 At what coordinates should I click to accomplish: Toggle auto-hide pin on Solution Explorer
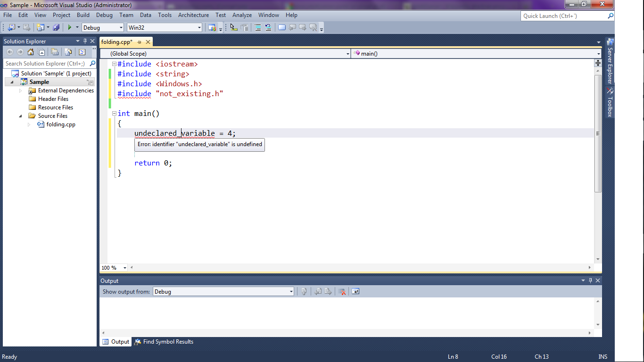(85, 41)
